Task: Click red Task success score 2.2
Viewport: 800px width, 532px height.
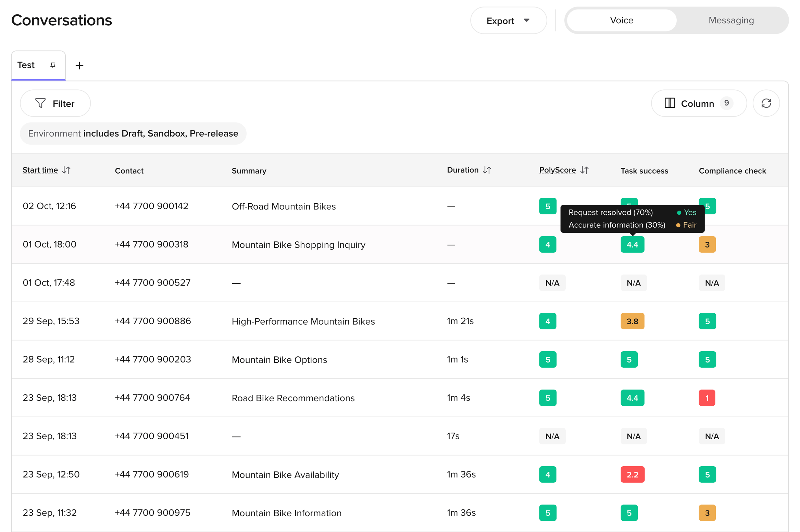Action: 632,474
